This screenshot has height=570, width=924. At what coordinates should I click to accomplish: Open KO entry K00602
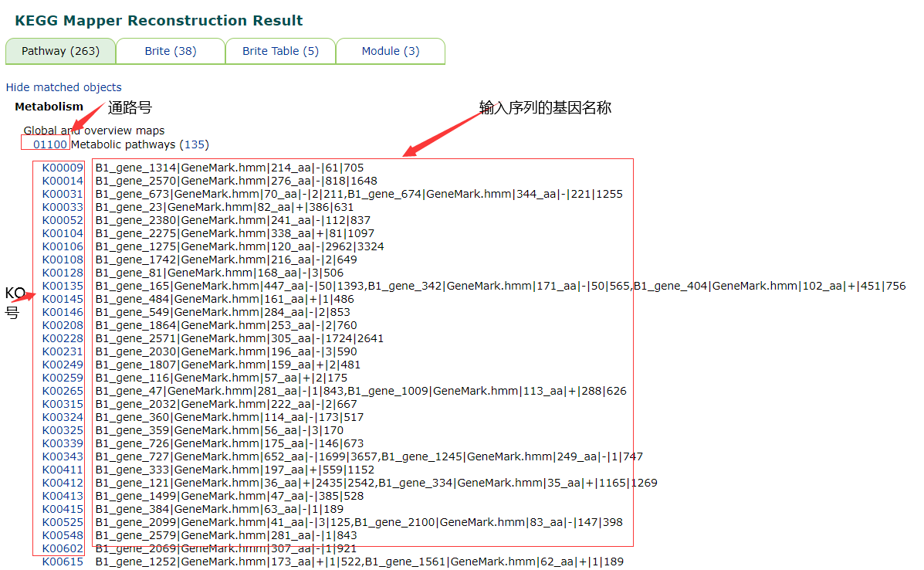click(63, 548)
